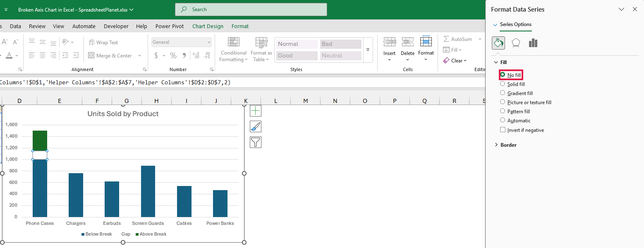Open the Power Pivot tab
The image size is (644, 248).
tap(170, 26)
